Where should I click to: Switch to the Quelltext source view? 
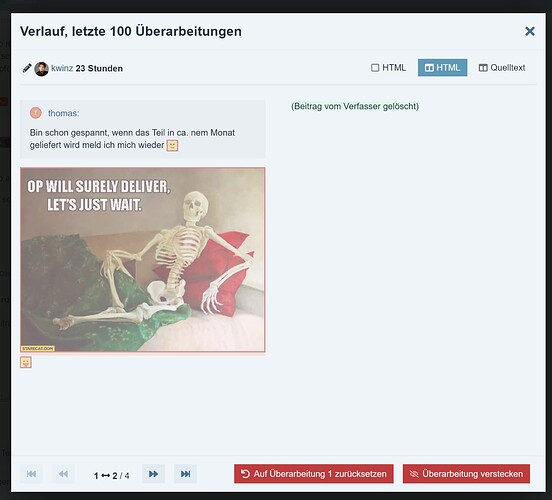coord(502,68)
